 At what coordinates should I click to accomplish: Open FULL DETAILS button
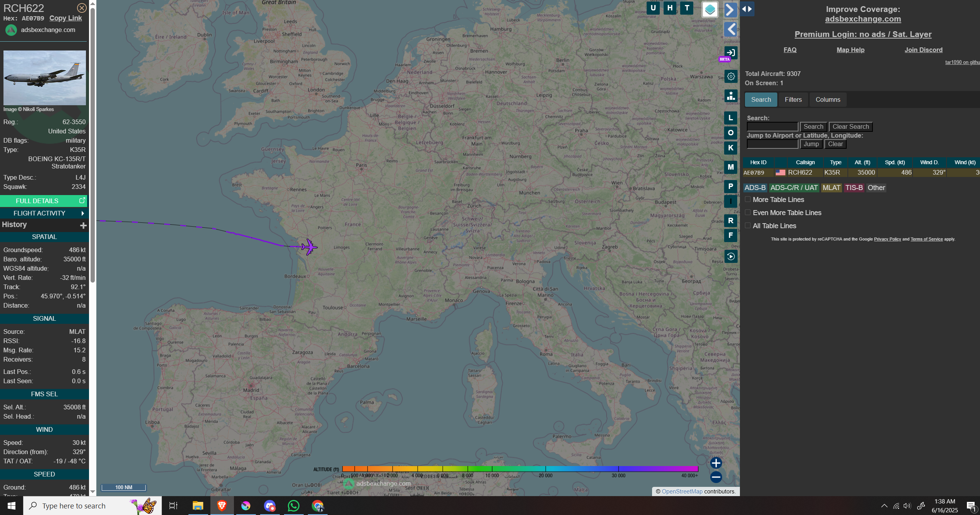44,201
